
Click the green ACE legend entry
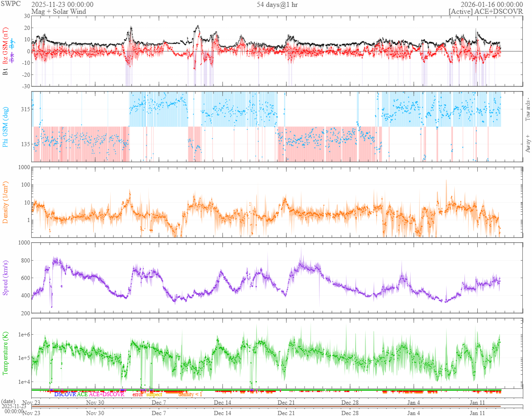point(82,394)
